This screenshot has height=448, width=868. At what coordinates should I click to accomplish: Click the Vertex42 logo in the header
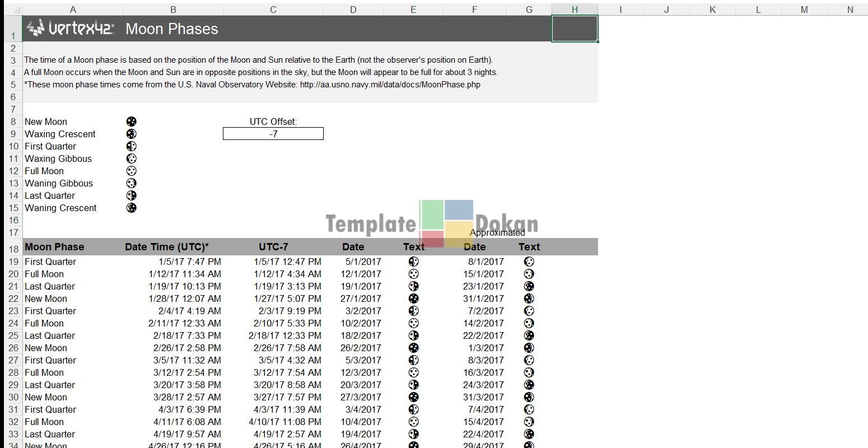pos(71,29)
